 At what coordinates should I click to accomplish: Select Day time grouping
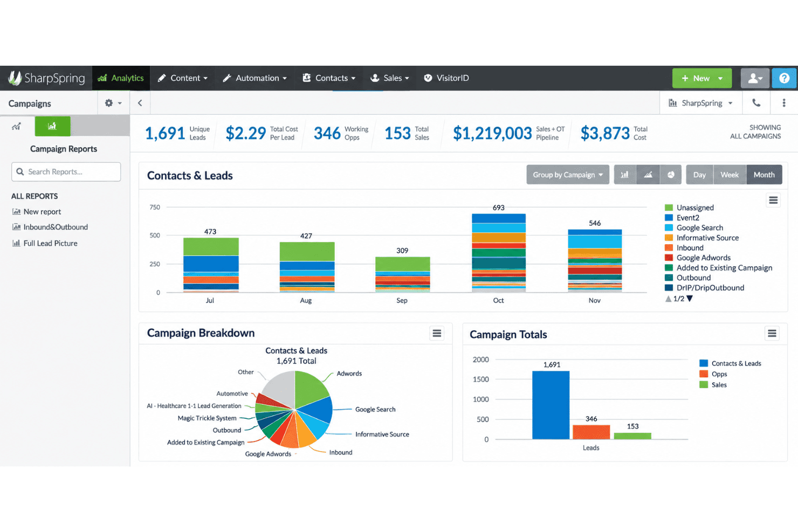(x=699, y=175)
